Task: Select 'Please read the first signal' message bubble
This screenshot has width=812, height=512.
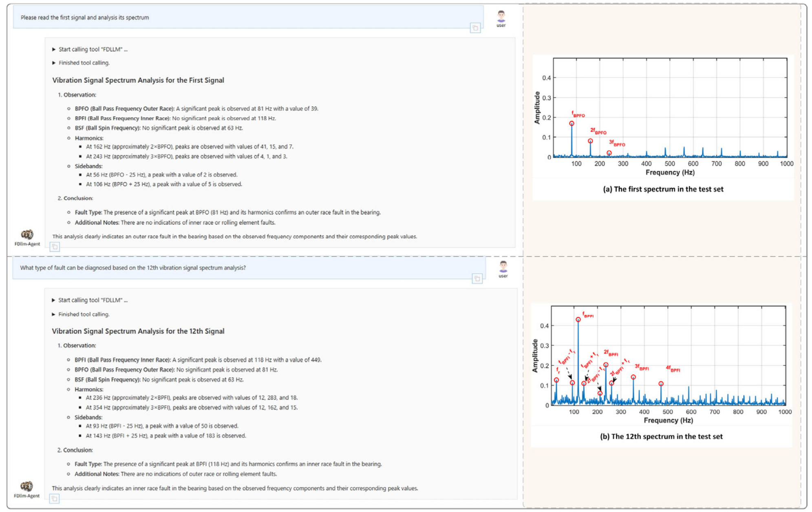Action: pyautogui.click(x=245, y=18)
